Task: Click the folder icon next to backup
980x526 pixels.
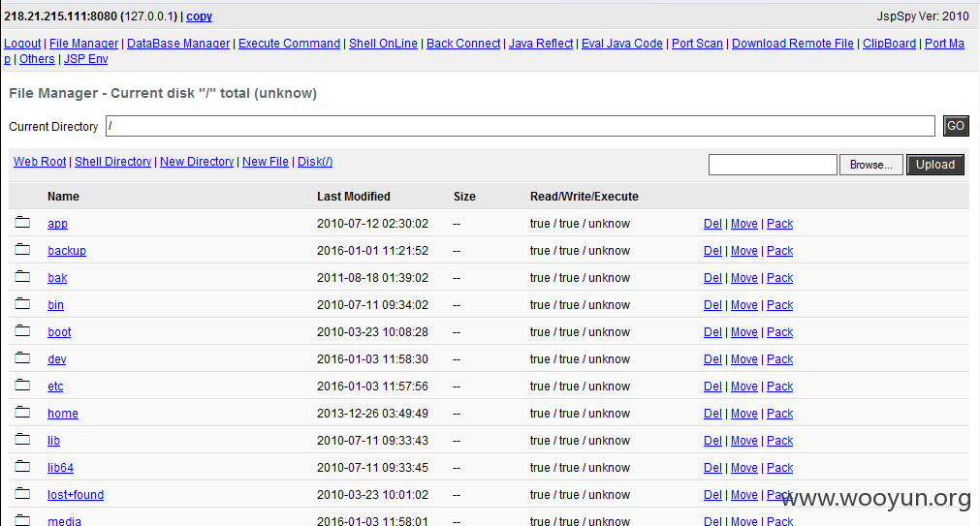Action: 22,249
